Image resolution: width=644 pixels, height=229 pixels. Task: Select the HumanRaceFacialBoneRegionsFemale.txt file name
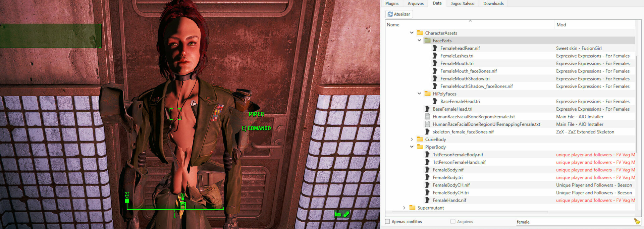[x=474, y=117]
